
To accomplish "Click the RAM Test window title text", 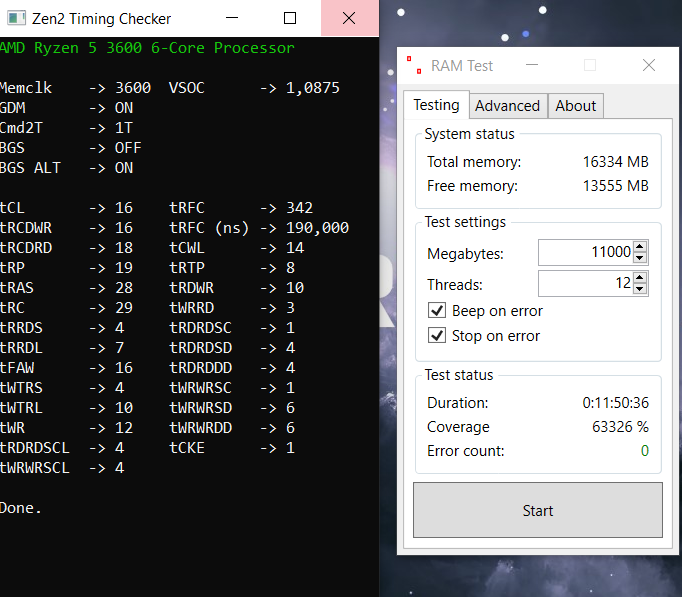I will (x=462, y=66).
